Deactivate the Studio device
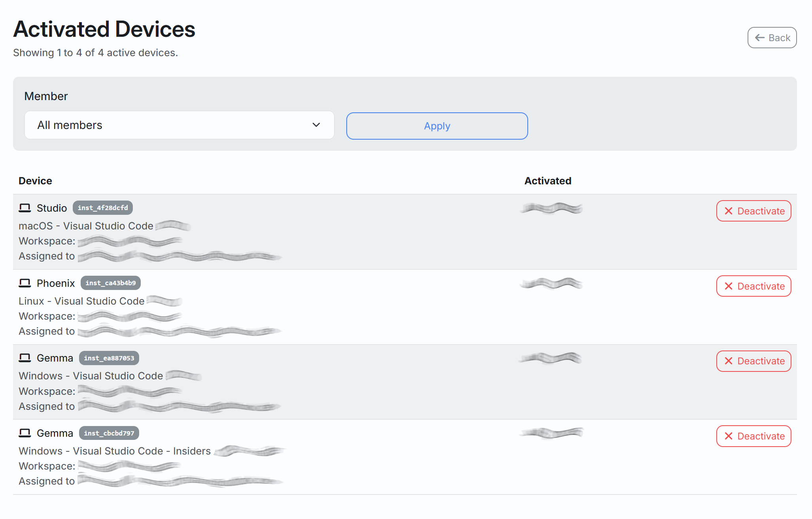This screenshot has width=812, height=519. pyautogui.click(x=753, y=211)
